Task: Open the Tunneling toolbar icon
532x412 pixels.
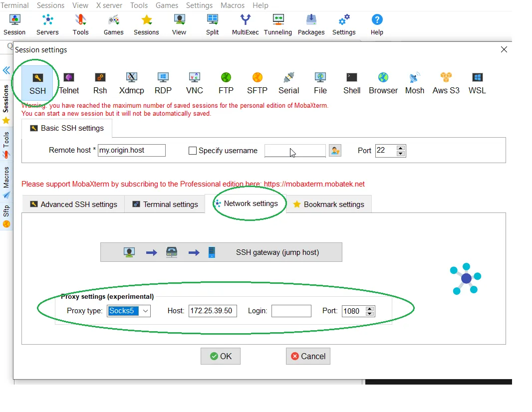Action: pyautogui.click(x=278, y=25)
